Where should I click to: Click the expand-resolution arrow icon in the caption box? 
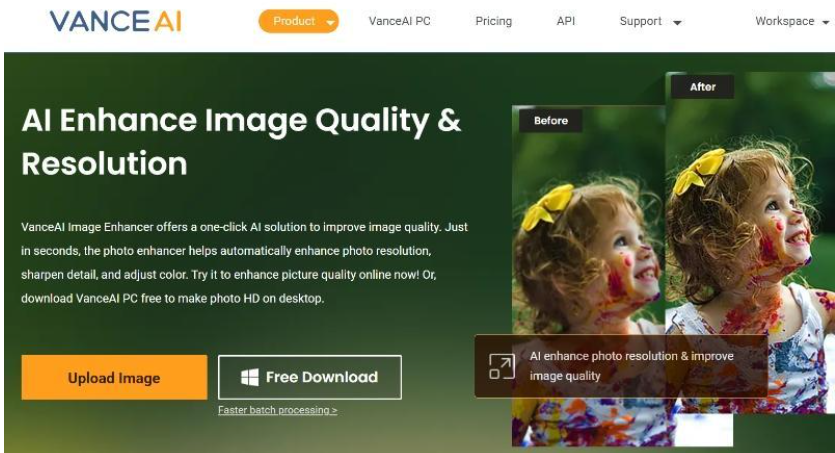click(502, 366)
